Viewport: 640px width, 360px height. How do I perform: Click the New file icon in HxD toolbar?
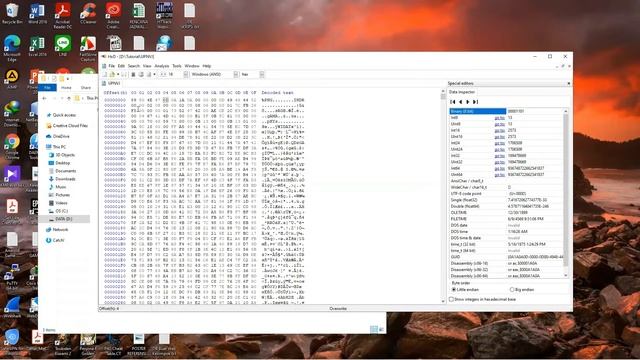click(104, 75)
